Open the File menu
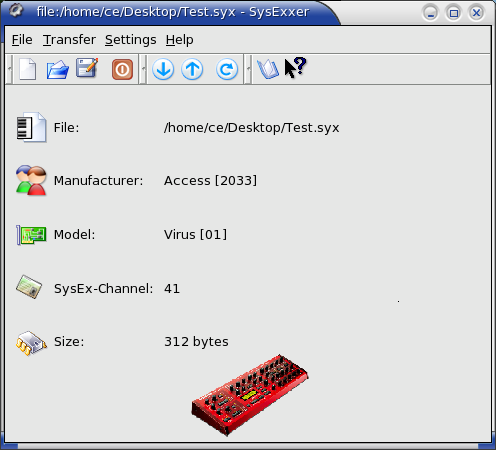Image resolution: width=496 pixels, height=450 pixels. point(22,40)
